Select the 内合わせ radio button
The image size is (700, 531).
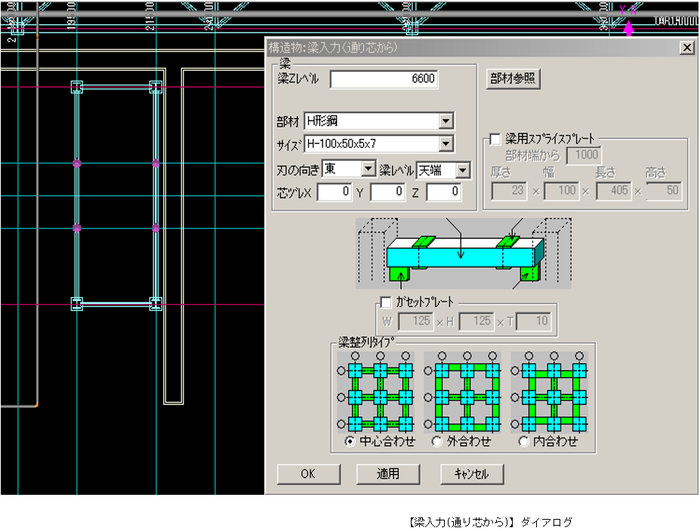(x=523, y=441)
